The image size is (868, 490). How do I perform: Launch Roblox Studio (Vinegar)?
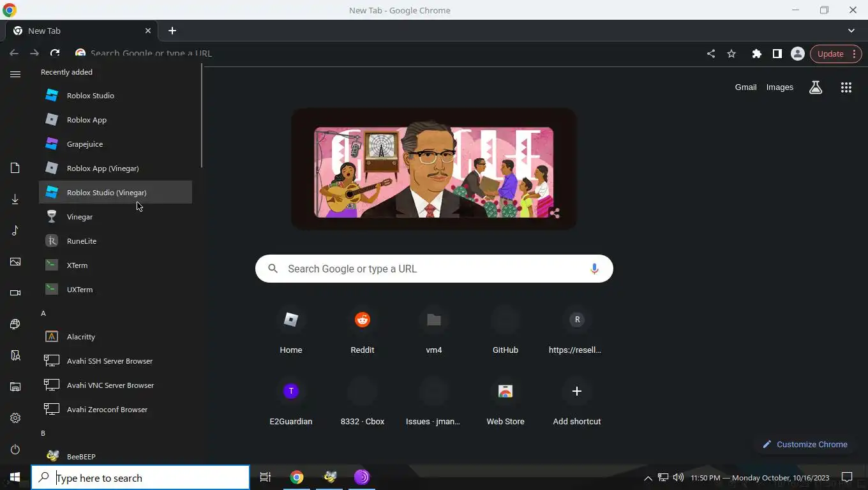coord(115,193)
